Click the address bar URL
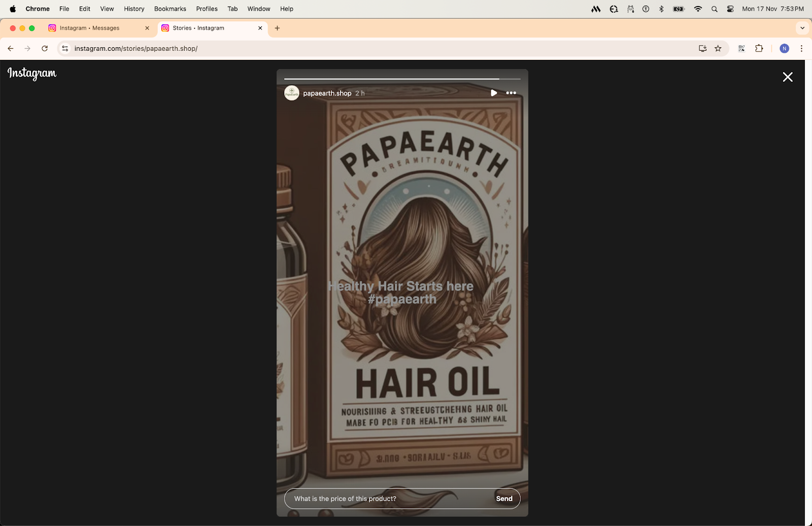The width and height of the screenshot is (812, 526). coord(136,49)
